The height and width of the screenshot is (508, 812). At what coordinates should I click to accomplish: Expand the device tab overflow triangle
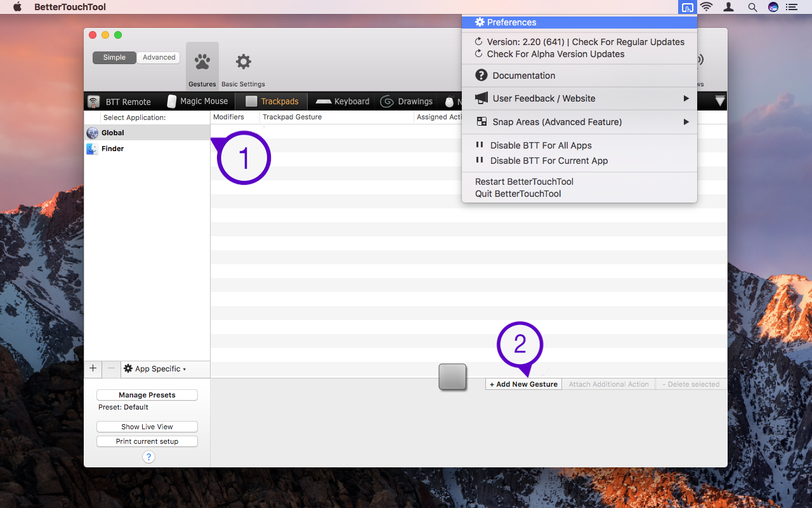[x=720, y=101]
